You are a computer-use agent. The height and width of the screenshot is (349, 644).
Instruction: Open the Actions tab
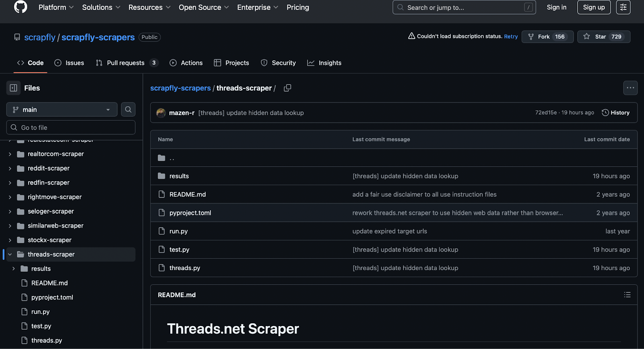[x=186, y=63]
